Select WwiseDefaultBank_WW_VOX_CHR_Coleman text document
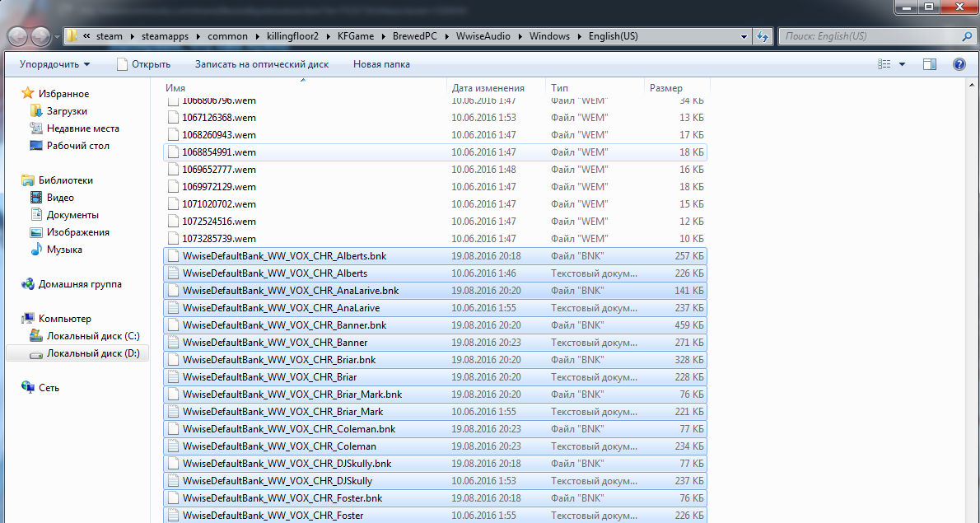 pos(435,446)
